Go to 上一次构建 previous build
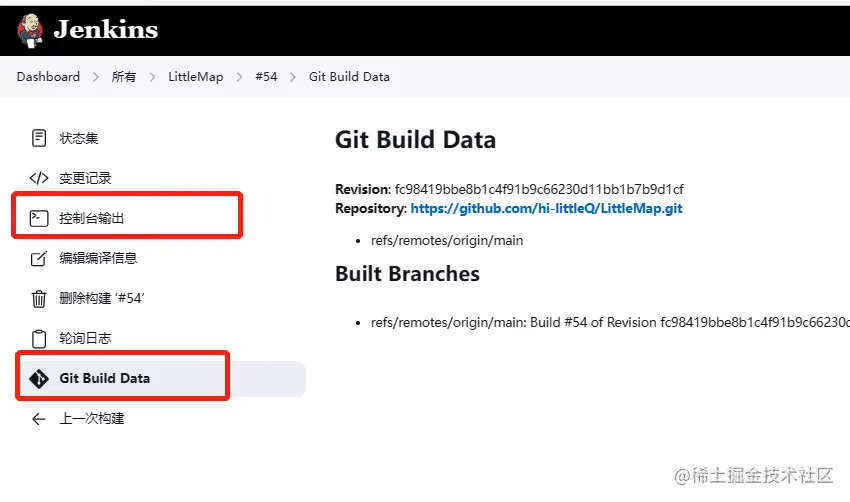Image resolution: width=850 pixels, height=502 pixels. click(92, 419)
